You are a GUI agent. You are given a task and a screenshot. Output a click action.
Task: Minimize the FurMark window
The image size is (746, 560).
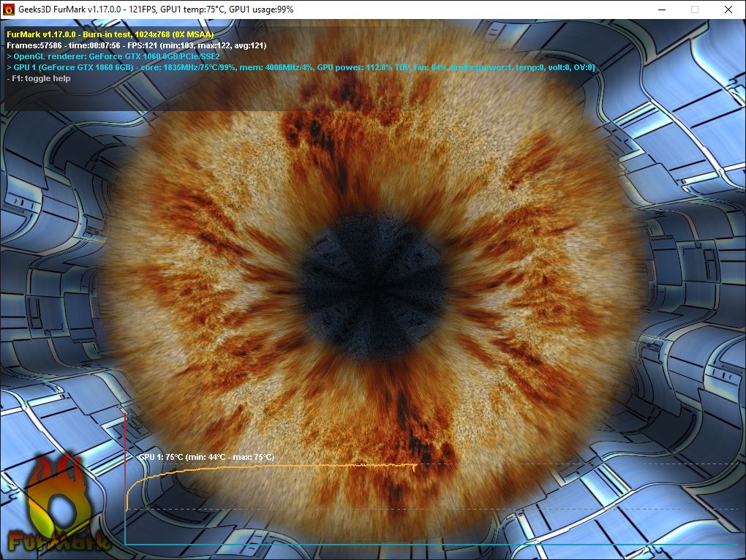(662, 10)
